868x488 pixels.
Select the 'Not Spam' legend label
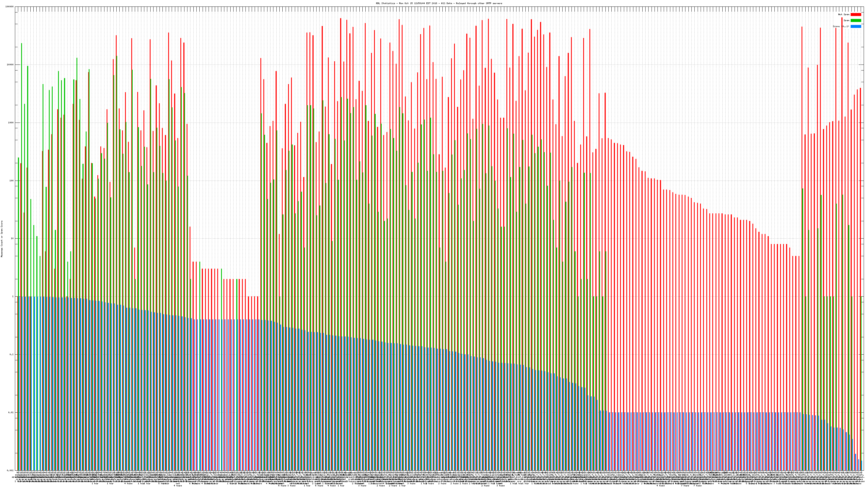coord(844,14)
